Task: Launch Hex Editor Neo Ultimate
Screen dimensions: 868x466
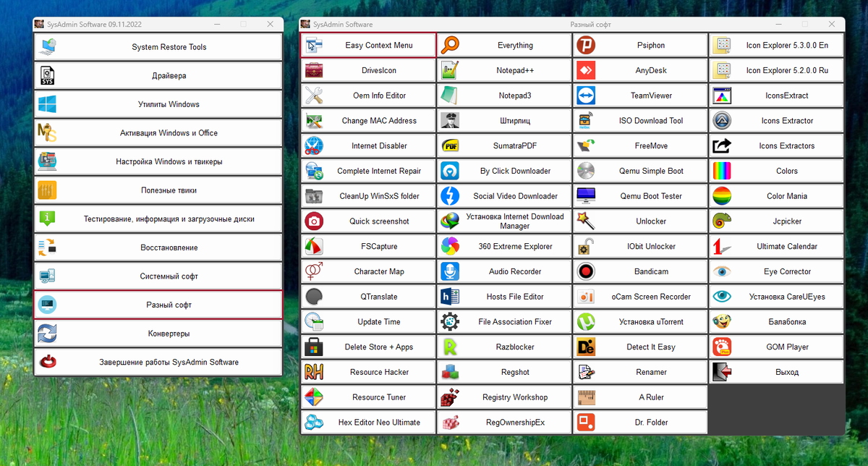Action: point(368,422)
